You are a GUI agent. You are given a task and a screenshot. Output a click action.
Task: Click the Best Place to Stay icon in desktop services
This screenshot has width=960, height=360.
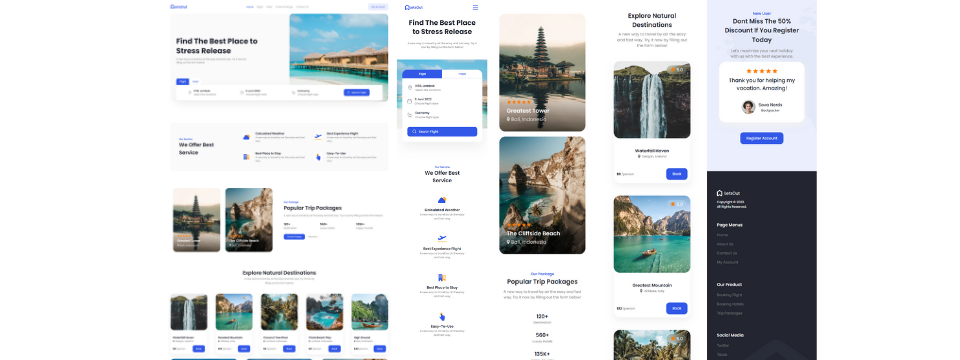(246, 157)
